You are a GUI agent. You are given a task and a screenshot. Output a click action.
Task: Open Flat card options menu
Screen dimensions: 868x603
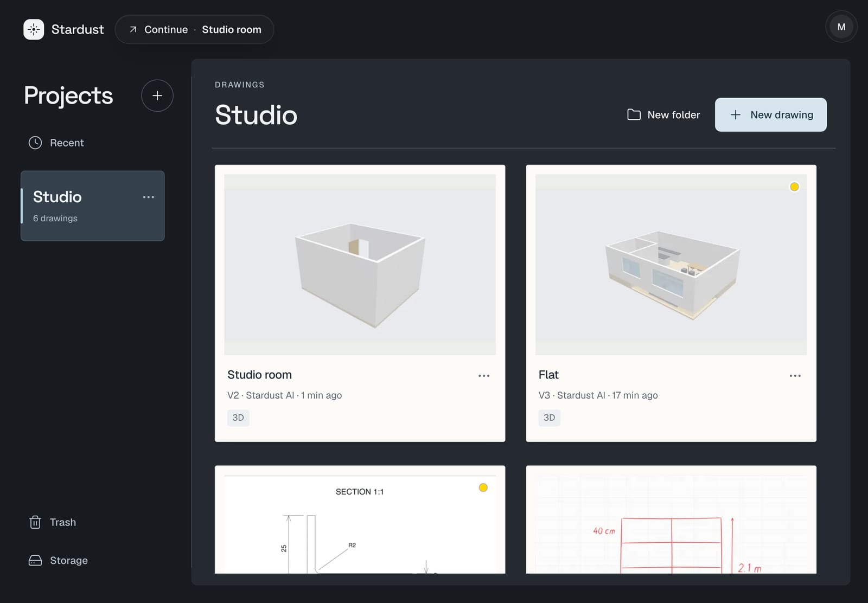[x=795, y=375]
